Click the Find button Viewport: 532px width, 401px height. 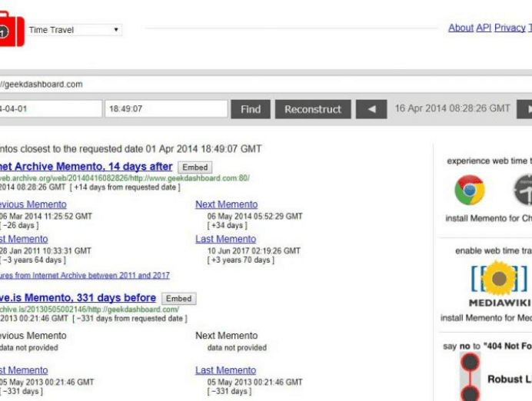[251, 109]
